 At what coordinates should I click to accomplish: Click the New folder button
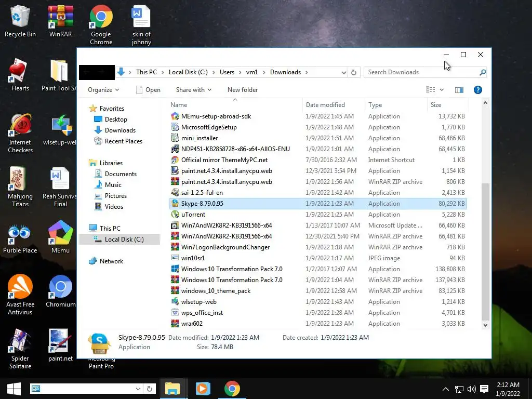coord(243,90)
